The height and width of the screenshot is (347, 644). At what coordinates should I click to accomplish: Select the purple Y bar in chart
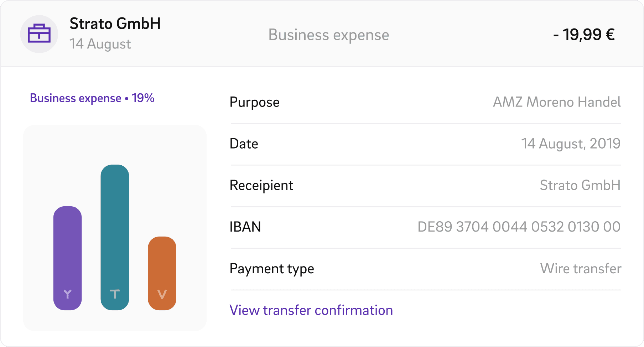(x=67, y=258)
